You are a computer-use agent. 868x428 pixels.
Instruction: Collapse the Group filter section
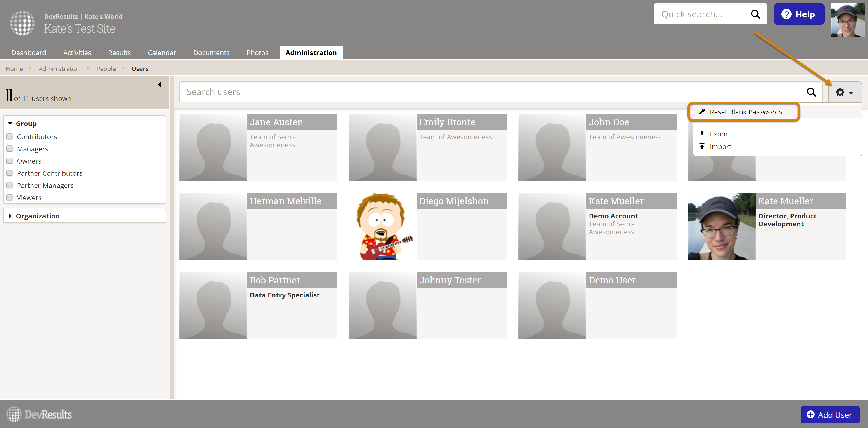(x=10, y=124)
